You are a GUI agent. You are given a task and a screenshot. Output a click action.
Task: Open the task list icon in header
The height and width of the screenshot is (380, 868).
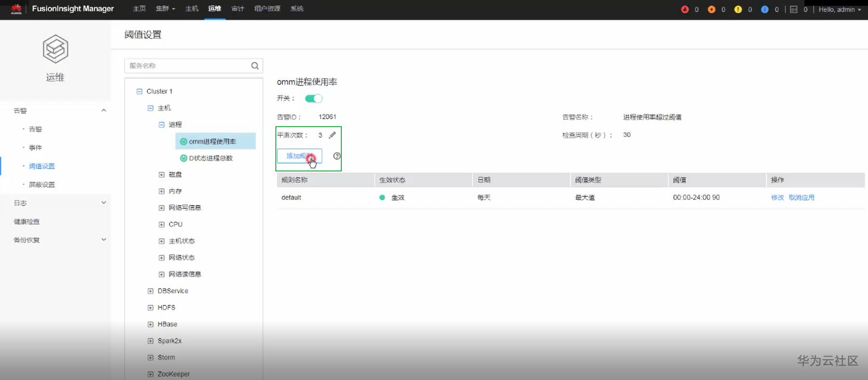(x=794, y=9)
